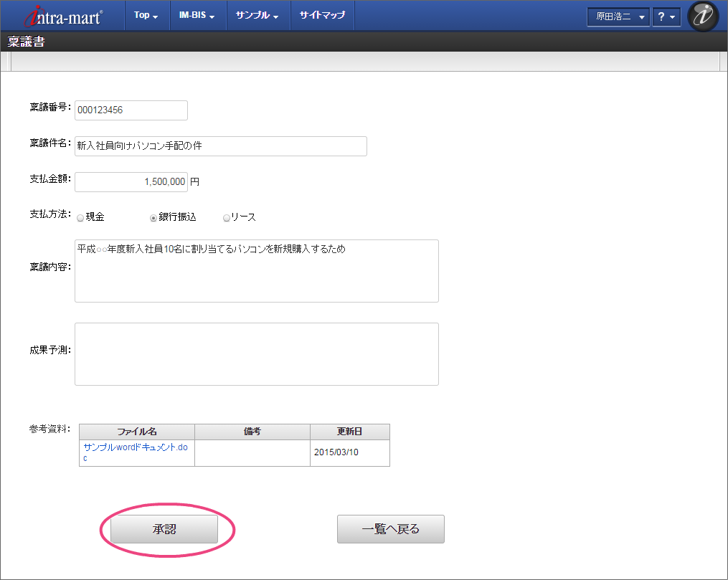This screenshot has height=580, width=728.
Task: Click into the 稟議番号 field
Action: click(131, 110)
